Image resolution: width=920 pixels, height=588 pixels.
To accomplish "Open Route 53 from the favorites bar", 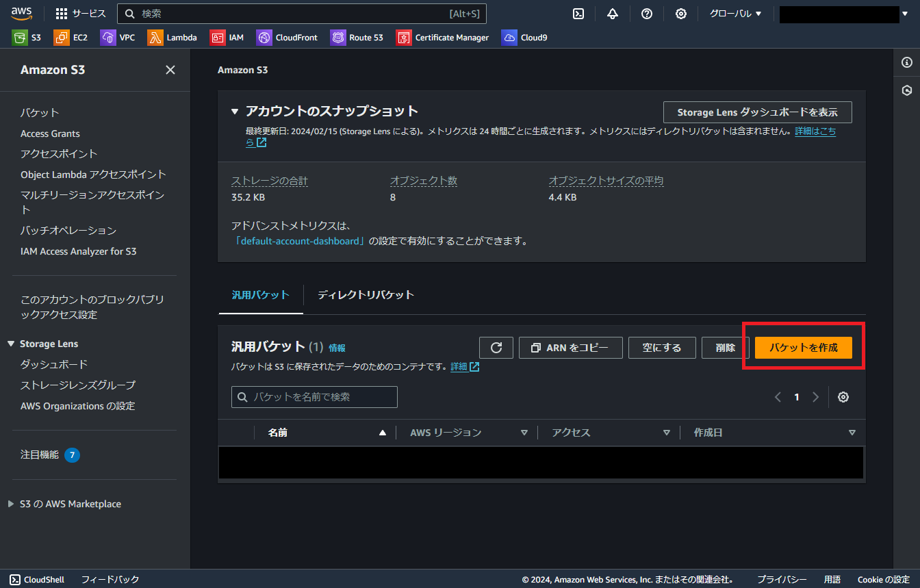I will point(357,37).
